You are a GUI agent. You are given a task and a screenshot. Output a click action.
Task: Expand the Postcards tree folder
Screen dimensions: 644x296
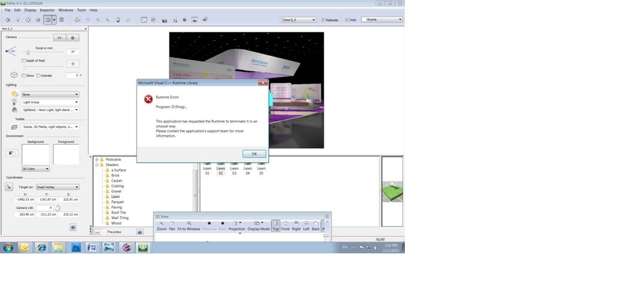coord(97,160)
